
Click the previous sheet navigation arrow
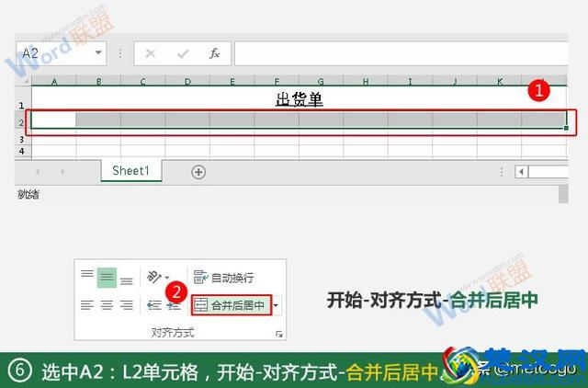(38, 172)
